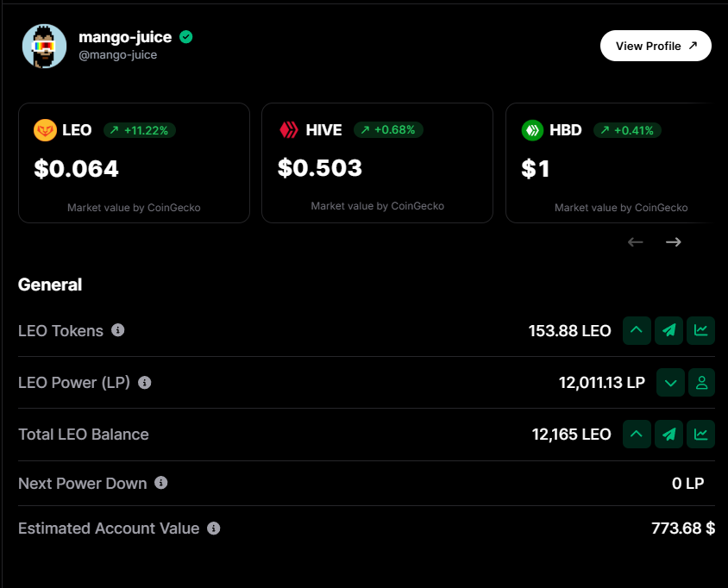
Task: Click the green verified badge beside mango-juice
Action: 186,37
